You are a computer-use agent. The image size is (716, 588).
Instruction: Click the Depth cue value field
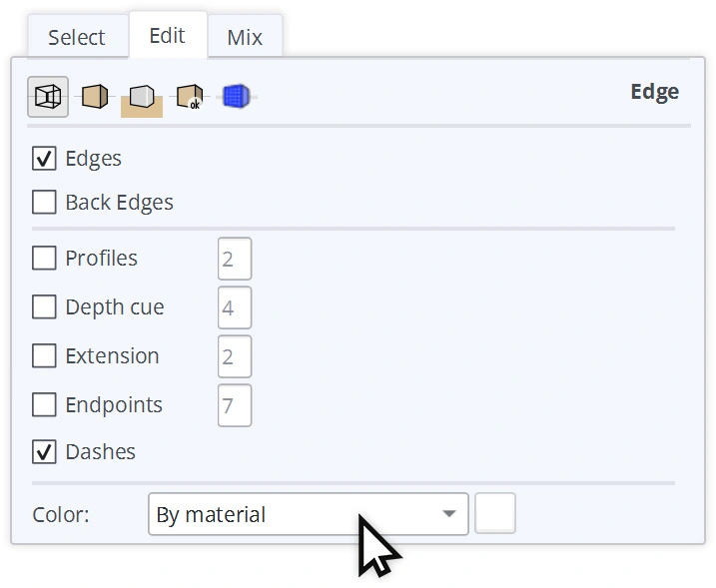click(235, 307)
